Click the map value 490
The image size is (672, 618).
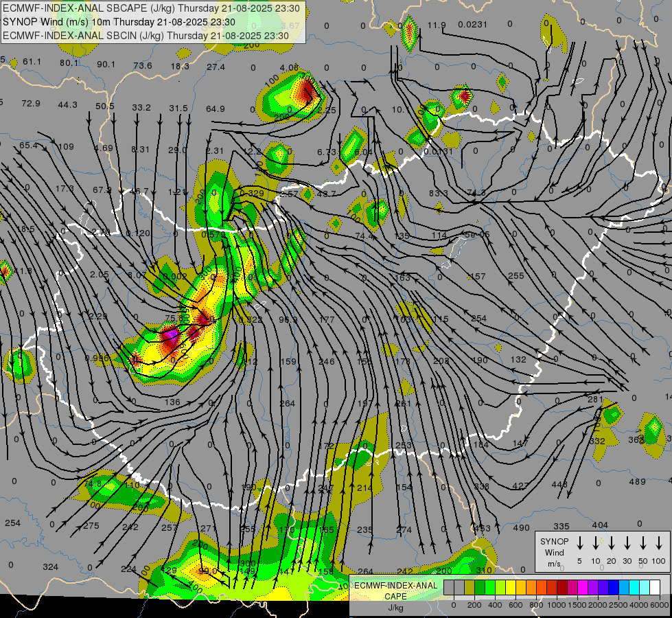click(522, 527)
